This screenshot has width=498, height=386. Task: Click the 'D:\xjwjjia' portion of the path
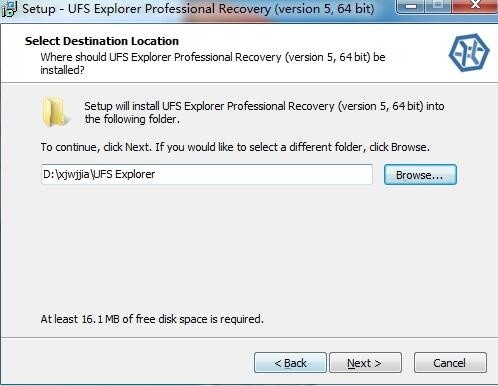(67, 174)
